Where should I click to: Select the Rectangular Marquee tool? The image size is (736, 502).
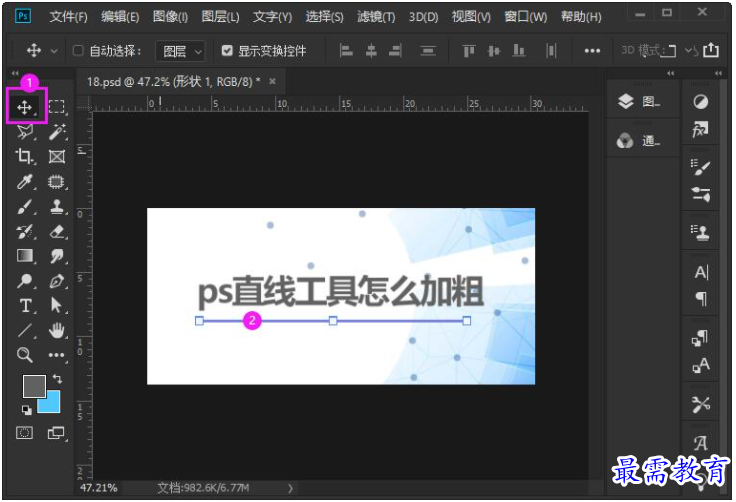pyautogui.click(x=57, y=107)
